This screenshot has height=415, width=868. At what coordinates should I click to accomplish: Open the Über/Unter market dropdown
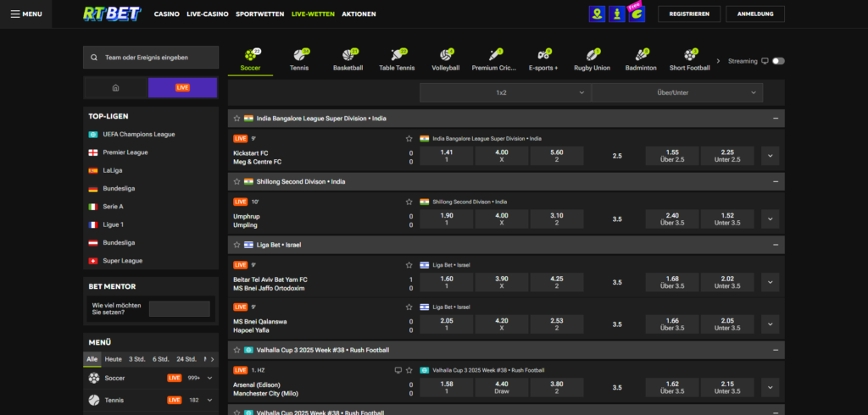676,92
